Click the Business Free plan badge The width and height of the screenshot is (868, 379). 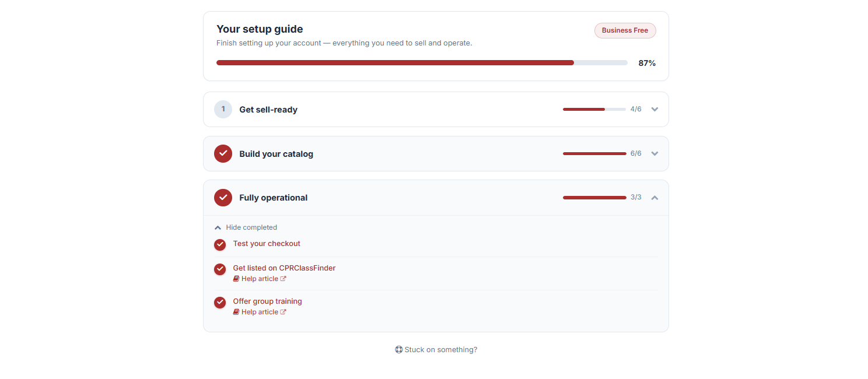coord(625,30)
